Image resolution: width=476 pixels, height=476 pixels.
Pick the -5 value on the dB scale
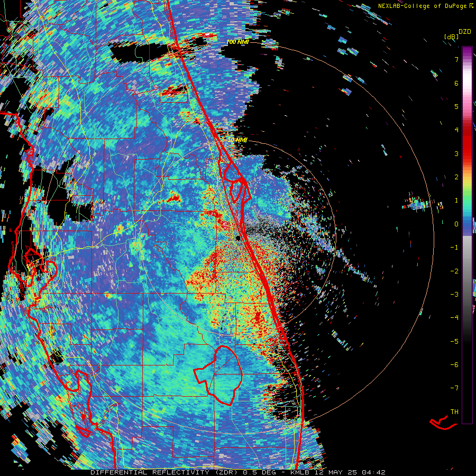point(454,341)
